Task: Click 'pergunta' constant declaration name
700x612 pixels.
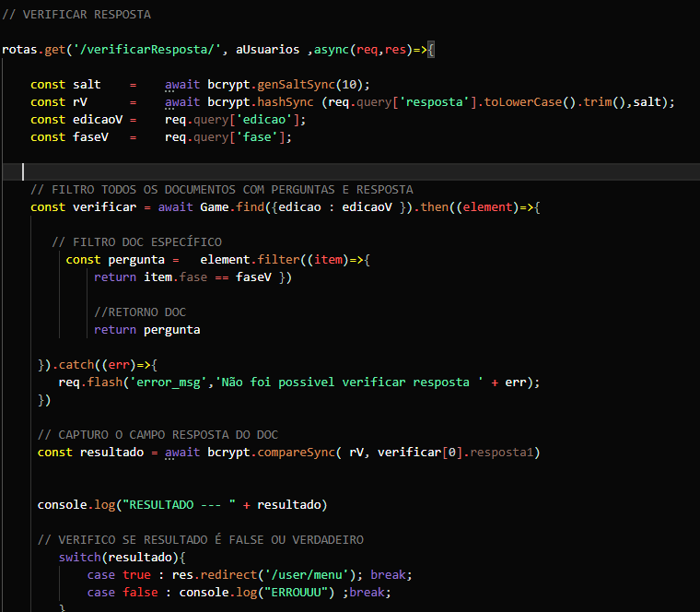Action: (x=136, y=260)
